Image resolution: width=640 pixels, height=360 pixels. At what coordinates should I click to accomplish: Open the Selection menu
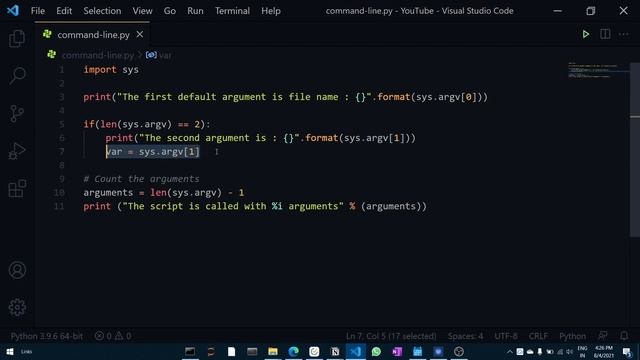tap(102, 11)
